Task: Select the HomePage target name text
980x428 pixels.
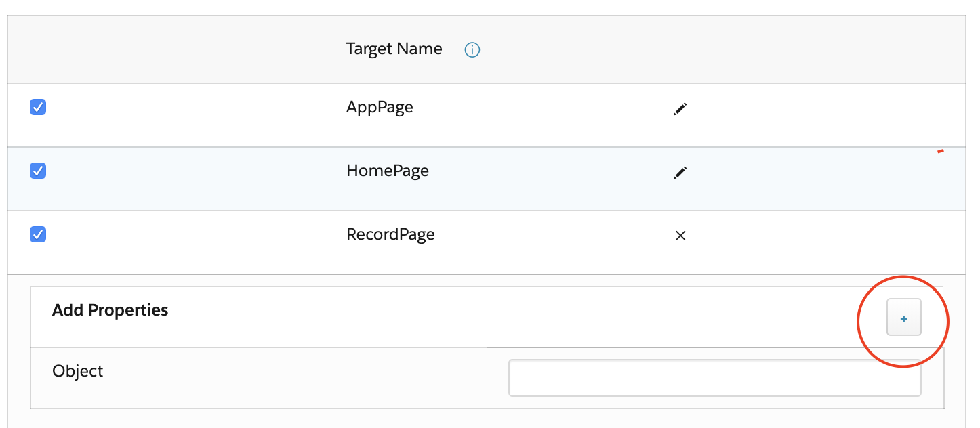Action: [x=388, y=171]
